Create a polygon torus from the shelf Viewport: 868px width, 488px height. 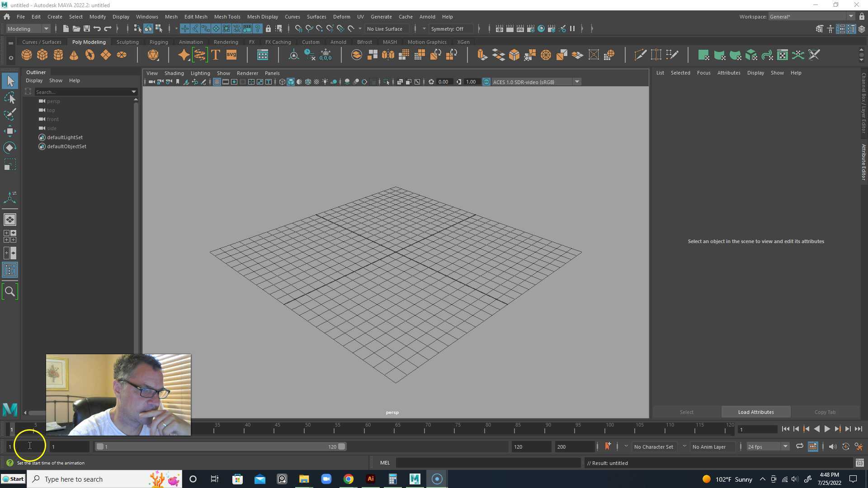pyautogui.click(x=90, y=55)
